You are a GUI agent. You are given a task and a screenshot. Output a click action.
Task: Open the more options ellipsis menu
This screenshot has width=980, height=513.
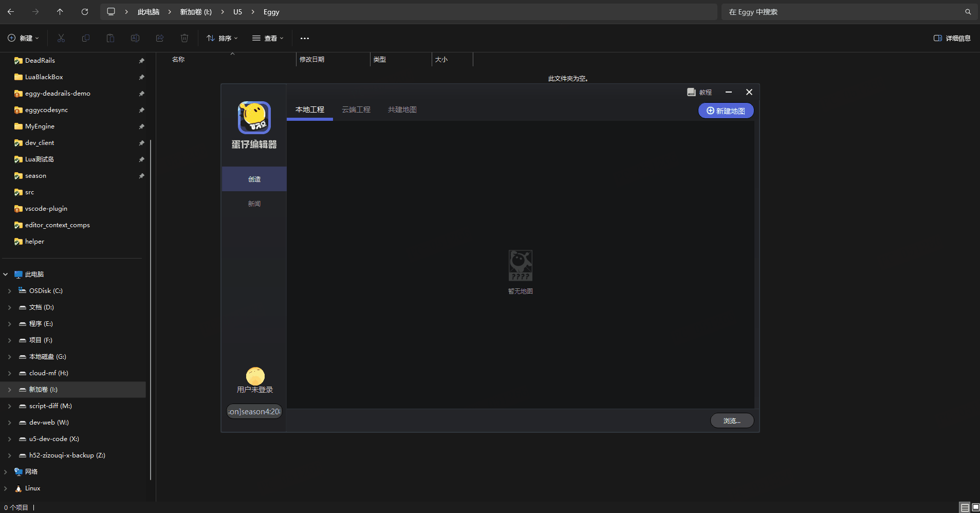point(305,39)
